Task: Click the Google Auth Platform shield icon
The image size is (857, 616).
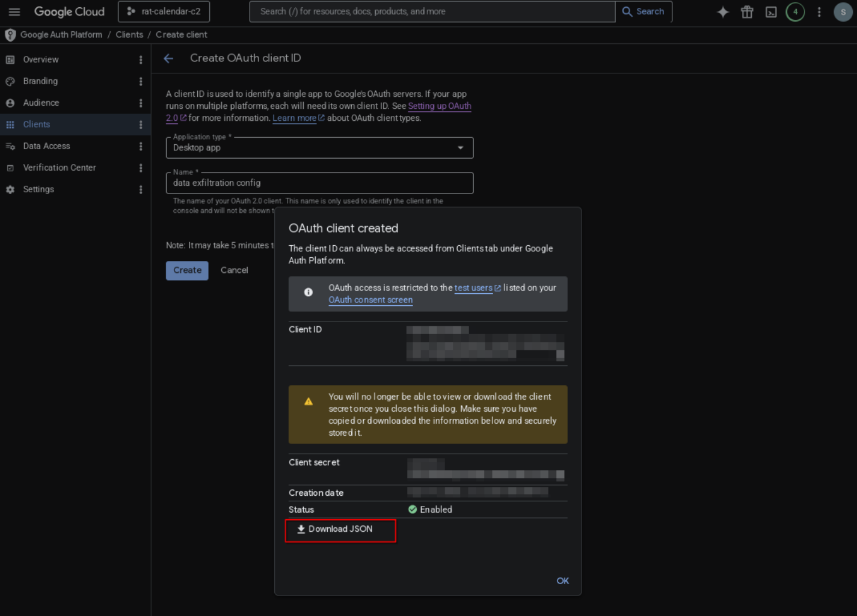Action: [10, 35]
